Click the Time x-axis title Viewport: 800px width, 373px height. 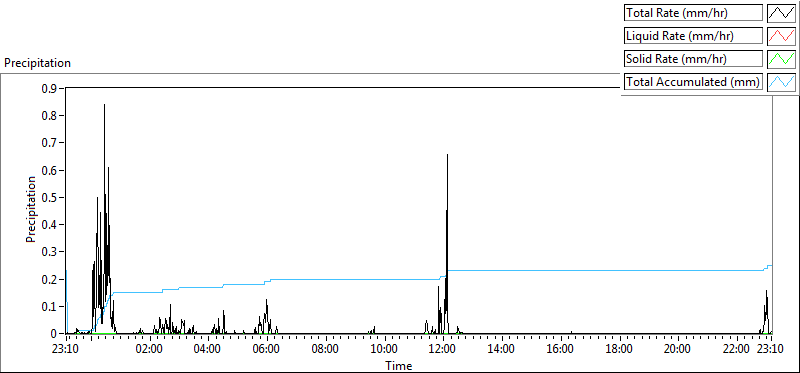pos(399,365)
